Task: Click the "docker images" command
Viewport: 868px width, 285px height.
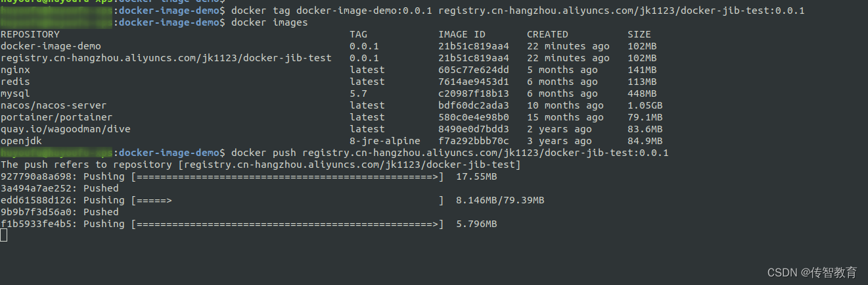Action: click(269, 22)
